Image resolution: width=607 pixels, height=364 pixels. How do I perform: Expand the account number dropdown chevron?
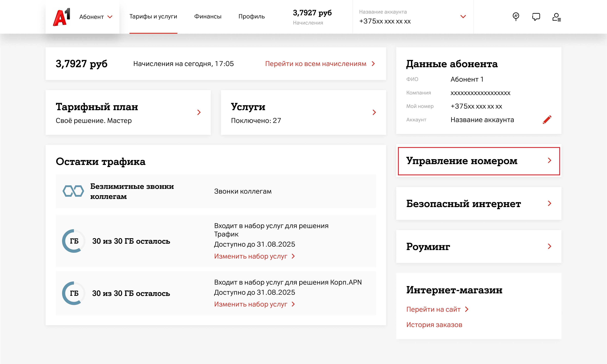pyautogui.click(x=463, y=17)
